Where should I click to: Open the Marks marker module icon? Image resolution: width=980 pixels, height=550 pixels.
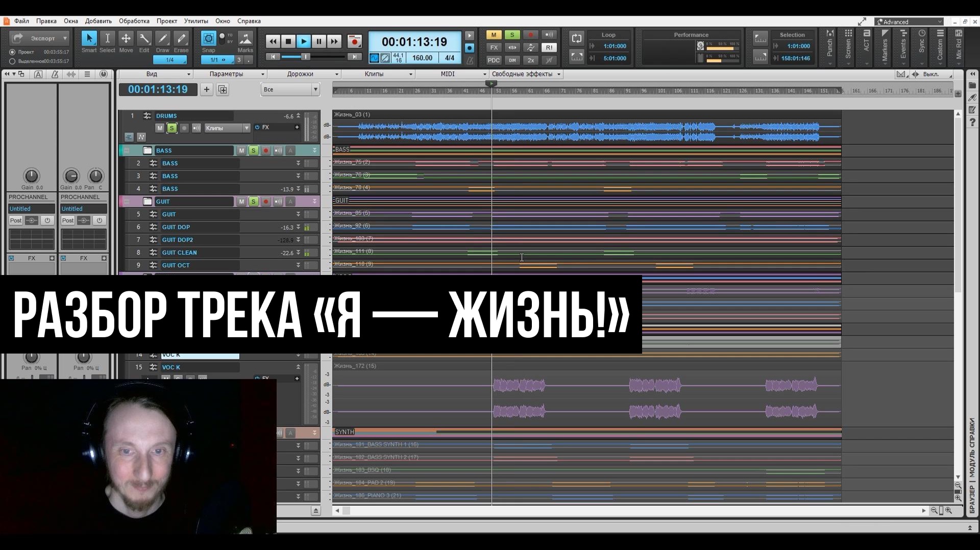(245, 39)
